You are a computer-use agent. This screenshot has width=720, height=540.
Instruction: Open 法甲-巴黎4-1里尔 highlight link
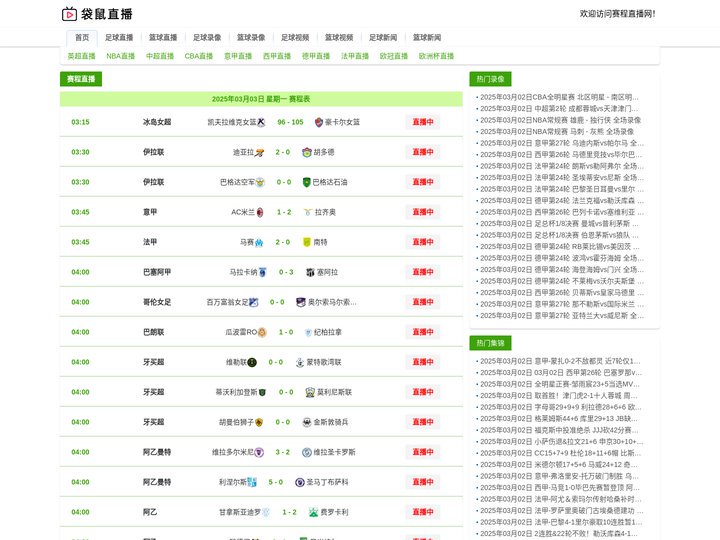(561, 523)
